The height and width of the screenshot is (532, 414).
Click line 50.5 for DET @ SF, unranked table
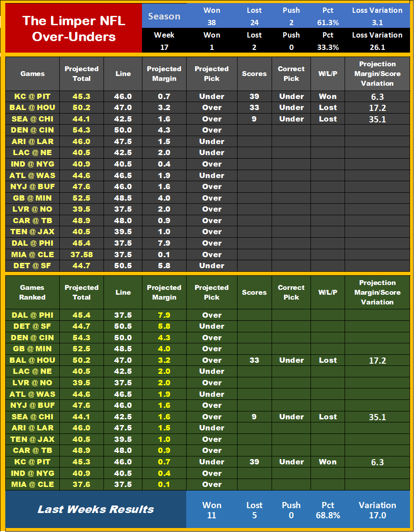pos(123,266)
